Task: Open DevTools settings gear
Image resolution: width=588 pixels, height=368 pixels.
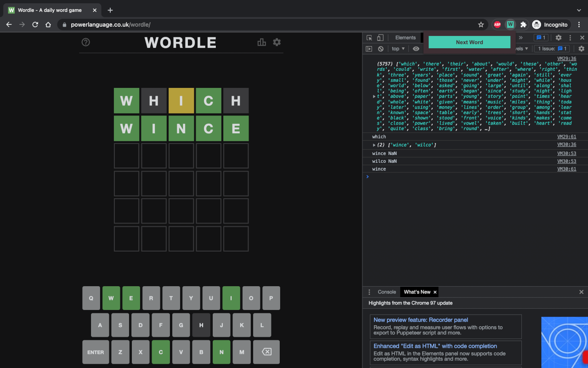Action: coord(559,38)
